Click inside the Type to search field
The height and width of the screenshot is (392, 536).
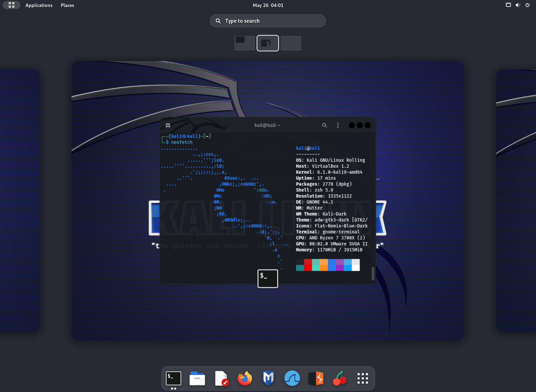pos(267,21)
